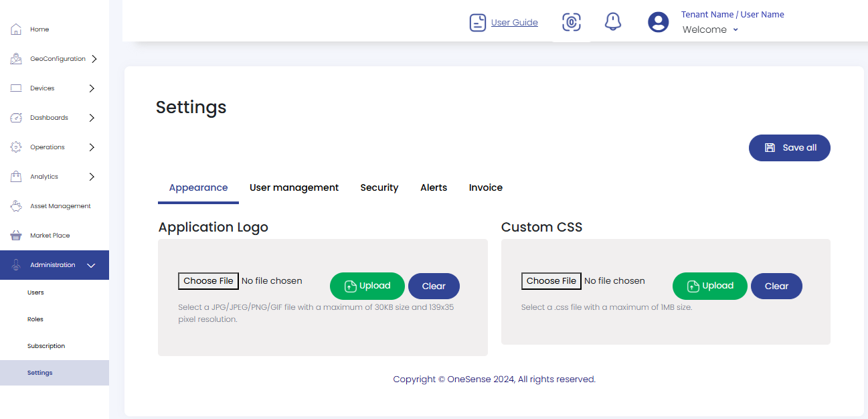Image resolution: width=868 pixels, height=419 pixels.
Task: Click the Asset Management piggy bank icon
Action: [17, 206]
